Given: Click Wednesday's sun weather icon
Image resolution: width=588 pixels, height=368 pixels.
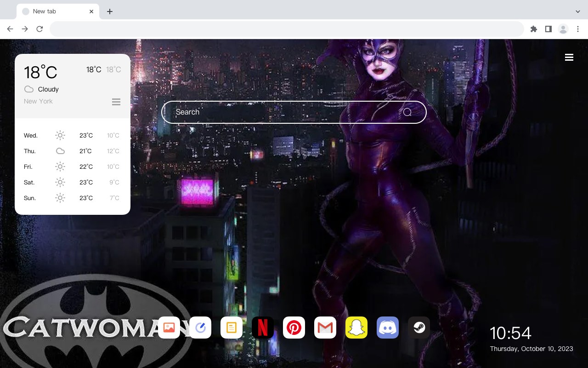Looking at the screenshot, I should click(x=60, y=135).
